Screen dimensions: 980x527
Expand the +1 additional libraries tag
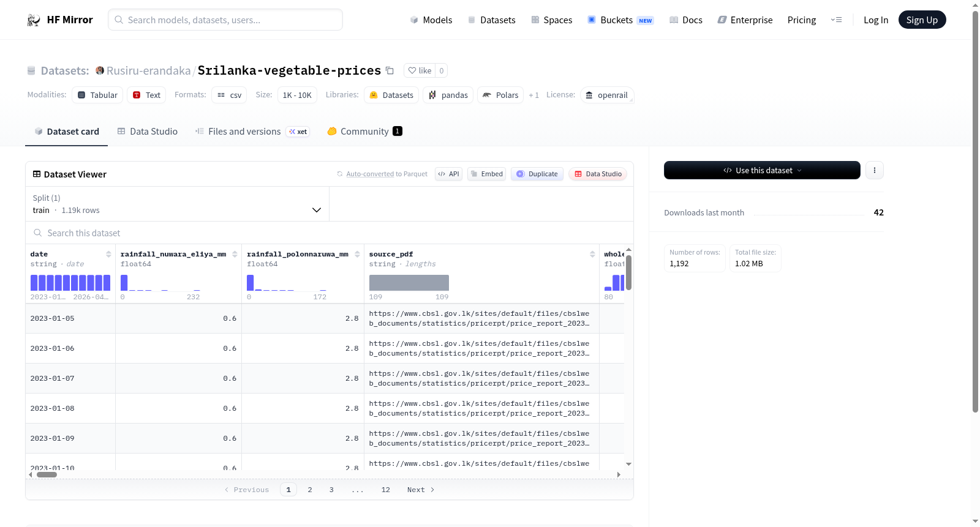pos(534,95)
